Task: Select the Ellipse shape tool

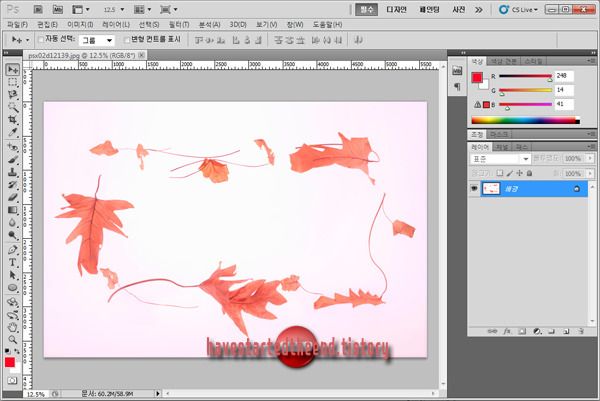Action: pos(13,288)
